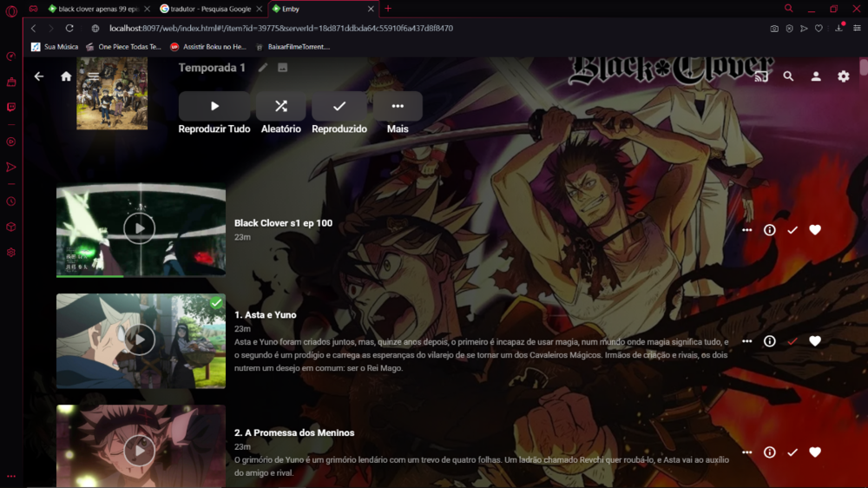Open more options for Black Clover s1 ep 100
Image resolution: width=868 pixels, height=488 pixels.
[x=746, y=230]
